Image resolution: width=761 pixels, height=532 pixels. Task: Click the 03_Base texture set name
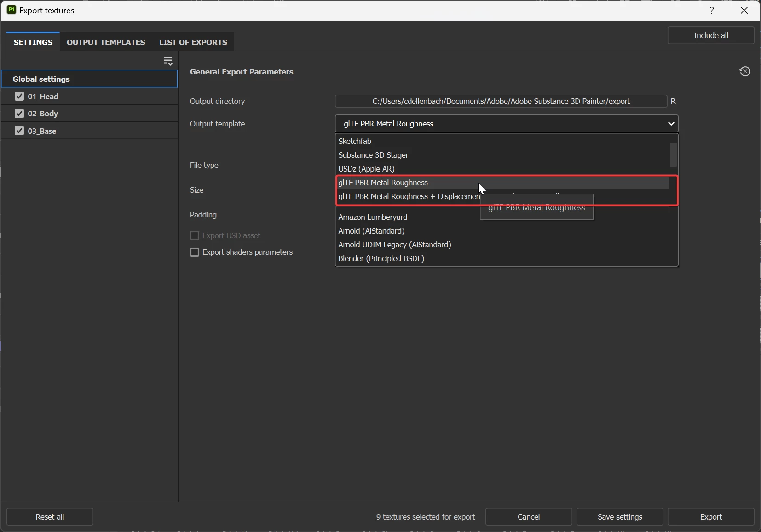[x=42, y=131]
